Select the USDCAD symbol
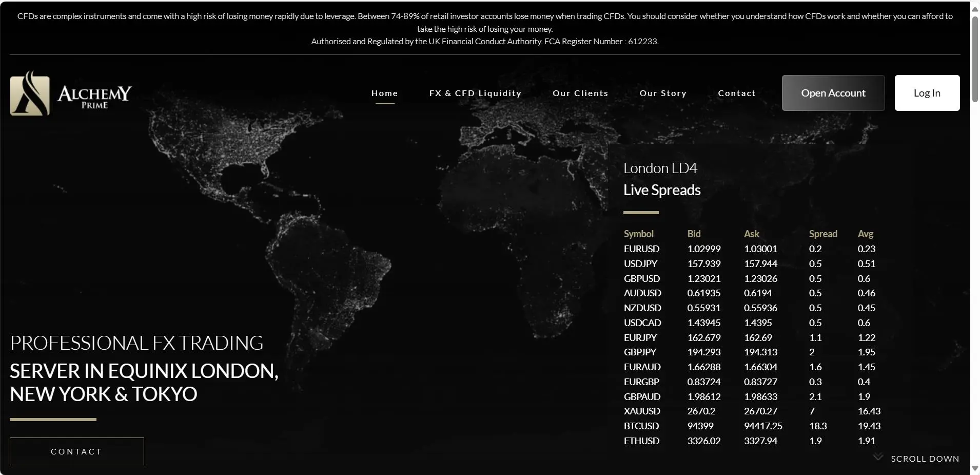 tap(642, 322)
